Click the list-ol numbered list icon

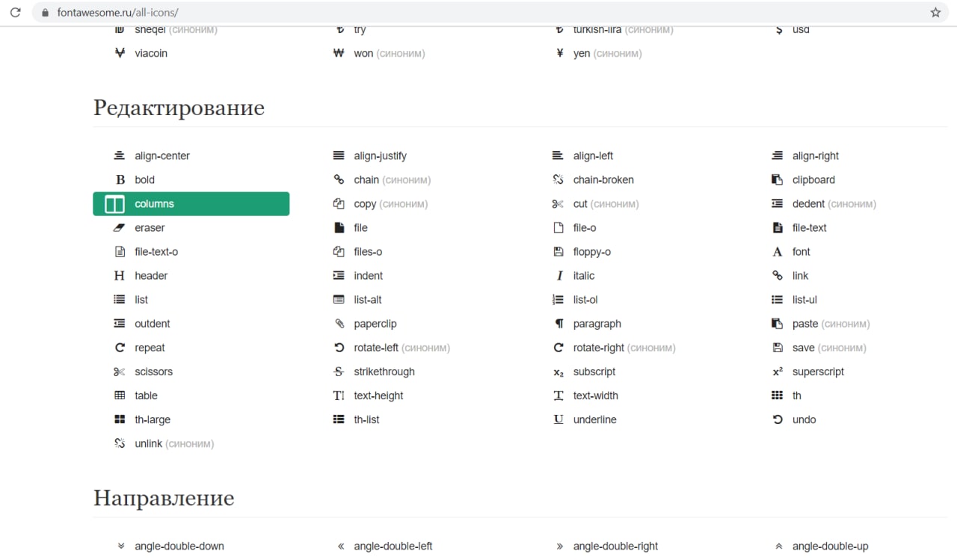(x=558, y=300)
